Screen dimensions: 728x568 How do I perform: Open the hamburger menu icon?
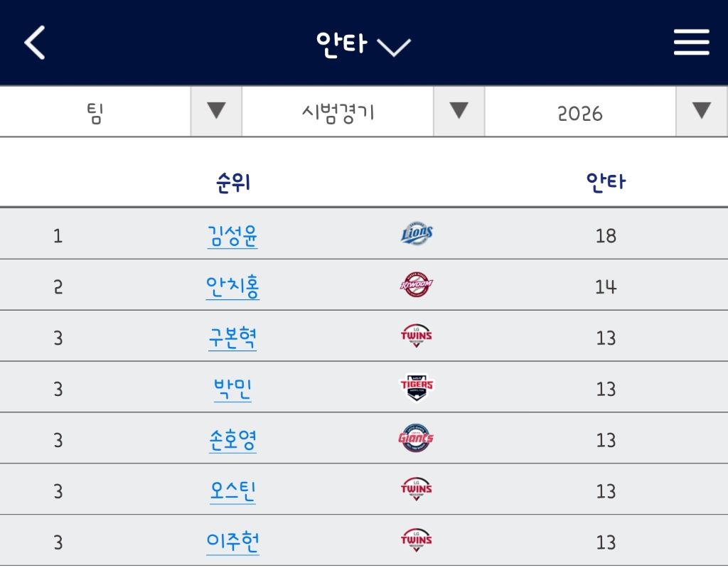pos(691,42)
